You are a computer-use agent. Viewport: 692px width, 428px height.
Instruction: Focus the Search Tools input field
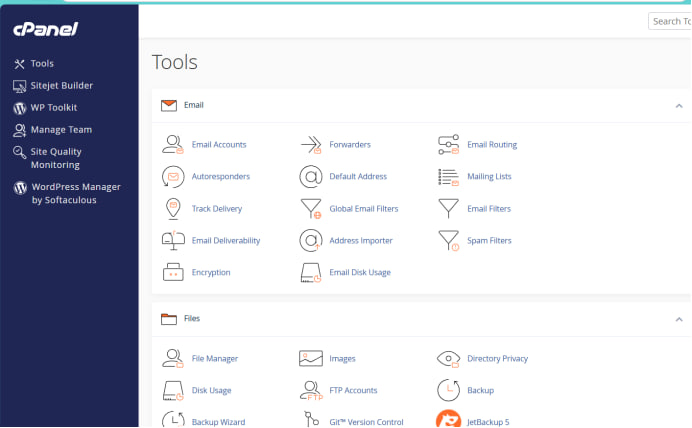coord(670,21)
